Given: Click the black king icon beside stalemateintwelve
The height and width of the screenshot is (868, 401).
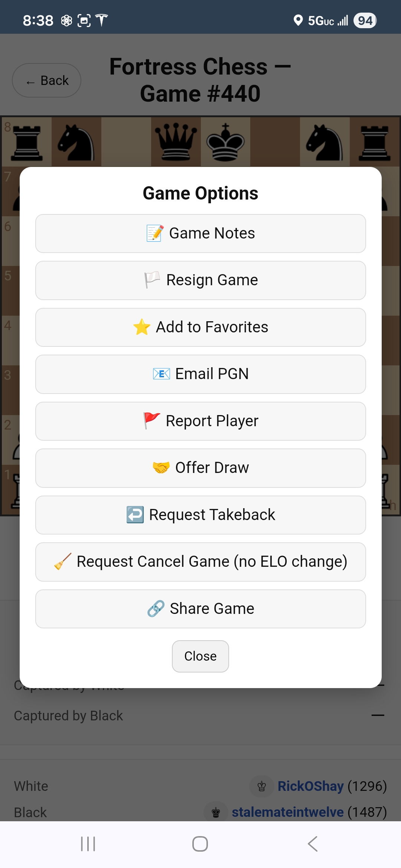Looking at the screenshot, I should pos(216,812).
